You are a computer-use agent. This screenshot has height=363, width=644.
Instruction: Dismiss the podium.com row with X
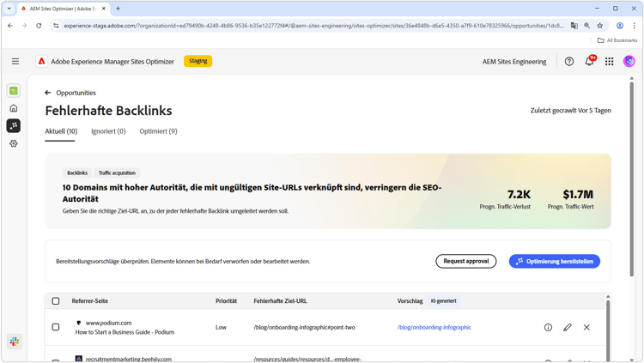click(x=586, y=327)
